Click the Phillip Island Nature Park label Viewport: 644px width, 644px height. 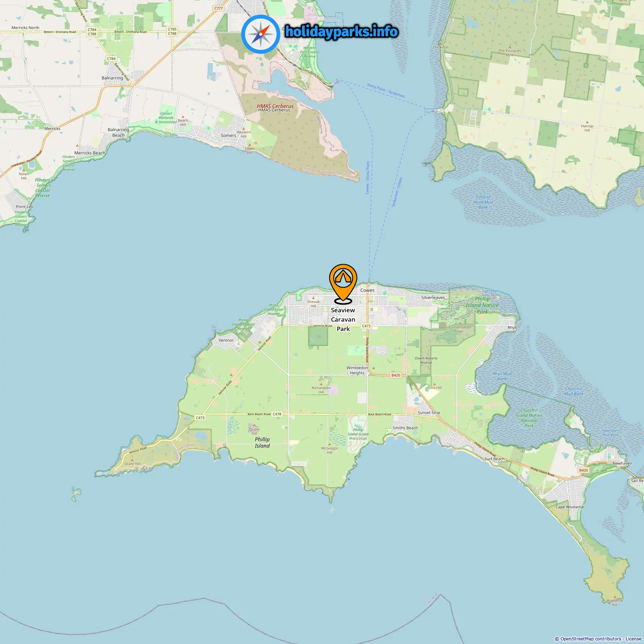point(482,305)
